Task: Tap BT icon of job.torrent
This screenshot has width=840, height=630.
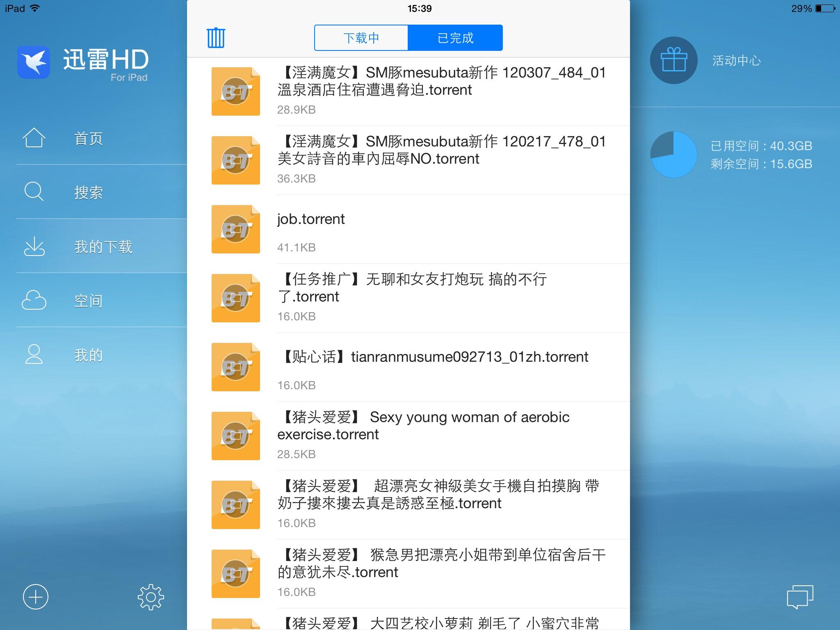Action: (x=235, y=229)
